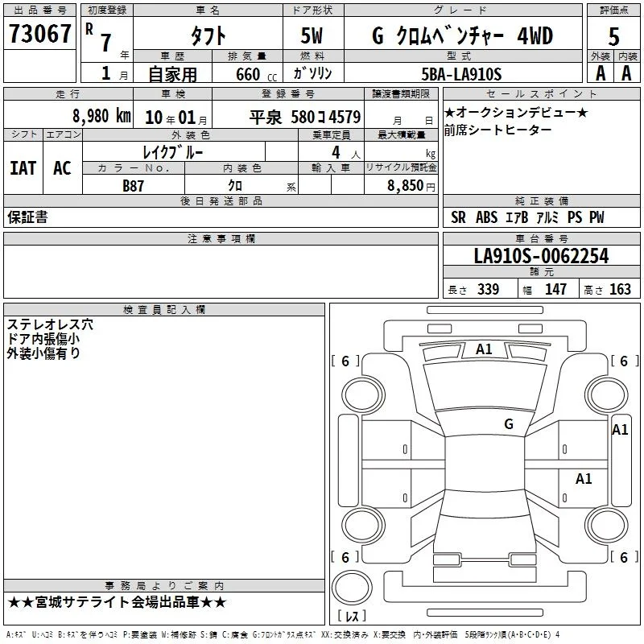Click the A1 mark on the right side sill
Viewport: 644px width, 644px height.
[620, 430]
